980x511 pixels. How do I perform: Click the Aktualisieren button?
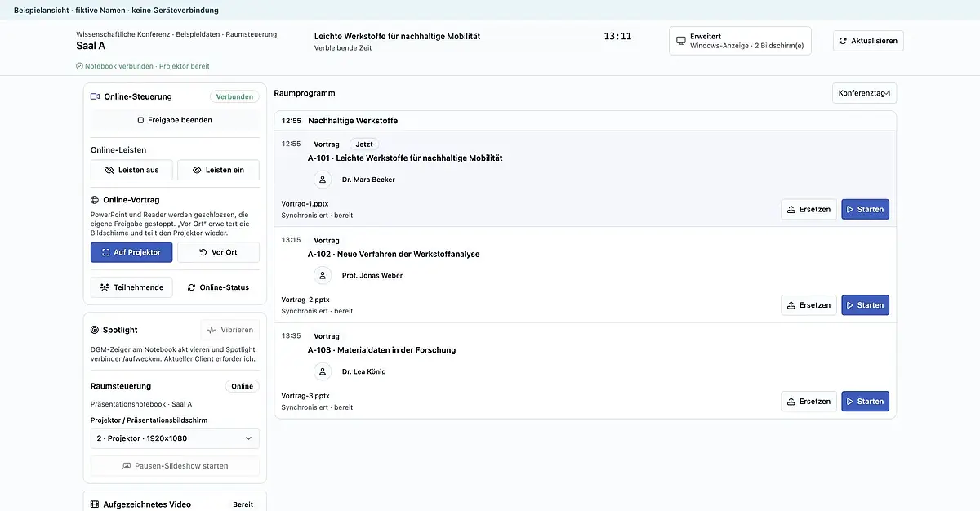click(868, 41)
